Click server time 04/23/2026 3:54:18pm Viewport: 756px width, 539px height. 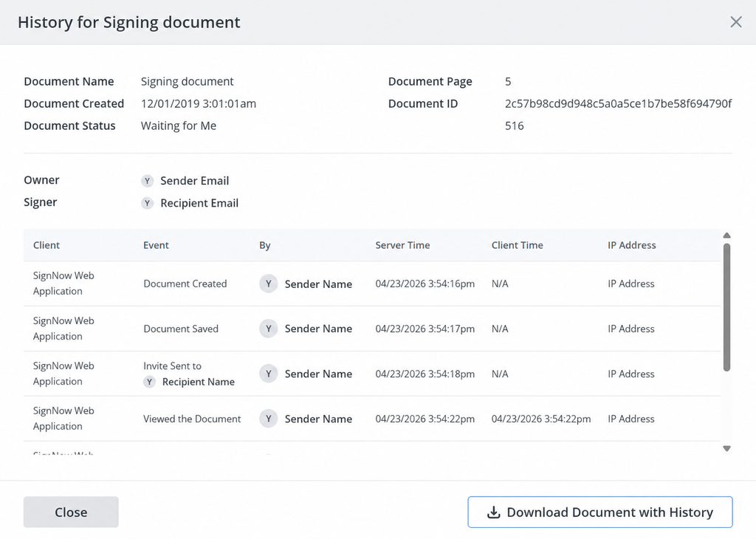pyautogui.click(x=425, y=374)
